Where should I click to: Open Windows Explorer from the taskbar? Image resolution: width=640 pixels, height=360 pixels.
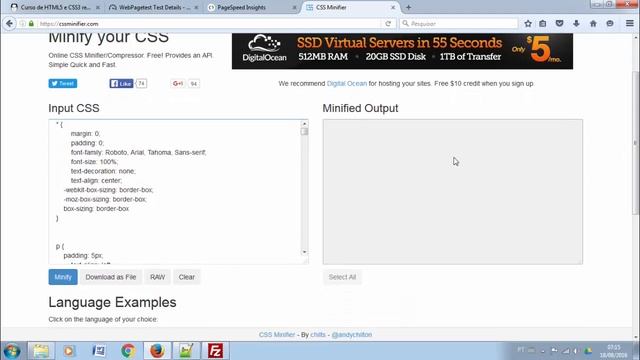click(41, 351)
